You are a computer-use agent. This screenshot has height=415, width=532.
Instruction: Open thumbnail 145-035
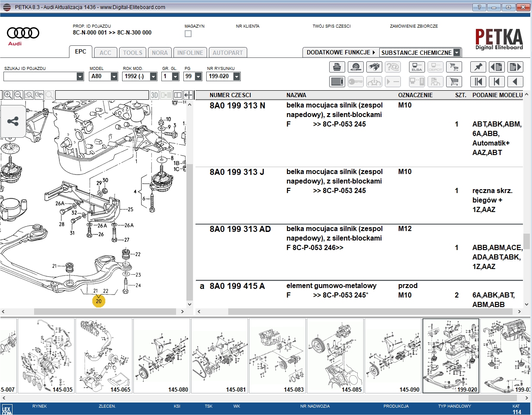46,356
